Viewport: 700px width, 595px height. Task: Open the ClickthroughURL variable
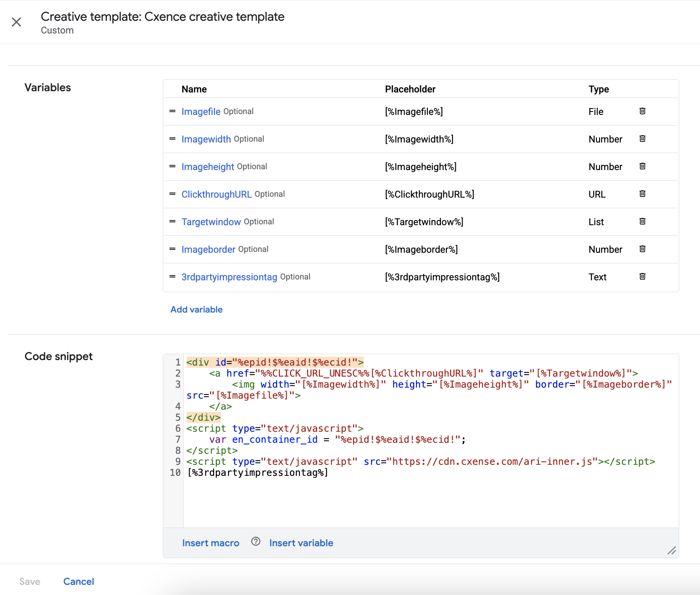(x=217, y=194)
